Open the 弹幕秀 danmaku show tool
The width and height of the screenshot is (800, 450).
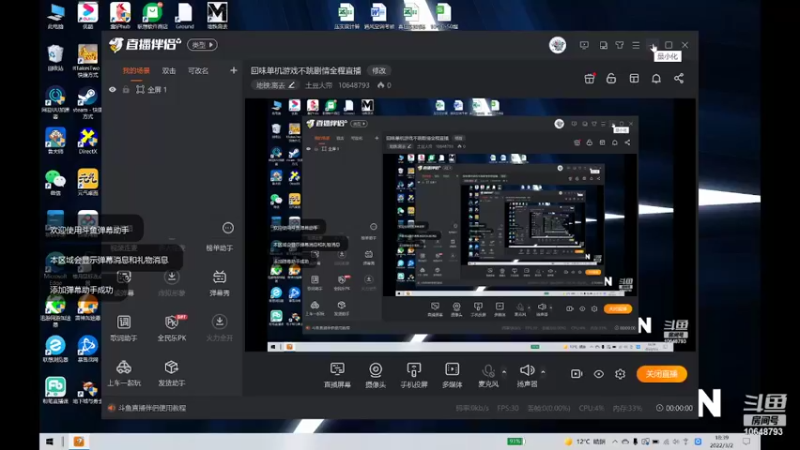(x=219, y=283)
